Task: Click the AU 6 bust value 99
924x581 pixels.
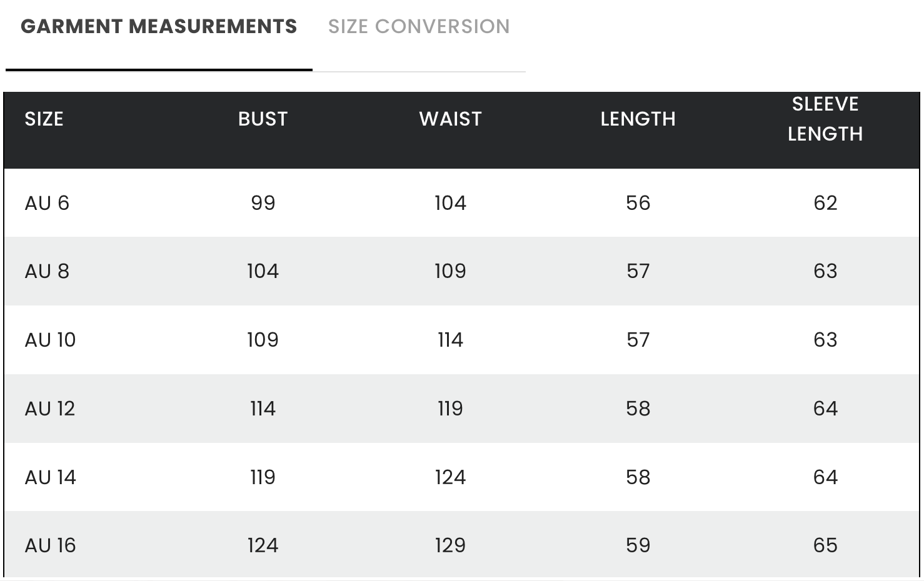Action: pyautogui.click(x=263, y=203)
